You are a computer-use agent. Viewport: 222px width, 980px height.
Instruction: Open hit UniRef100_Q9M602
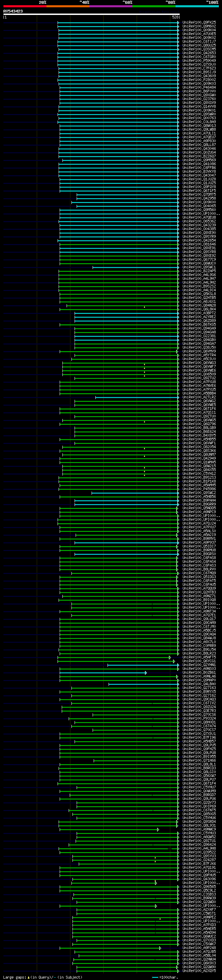tap(199, 26)
